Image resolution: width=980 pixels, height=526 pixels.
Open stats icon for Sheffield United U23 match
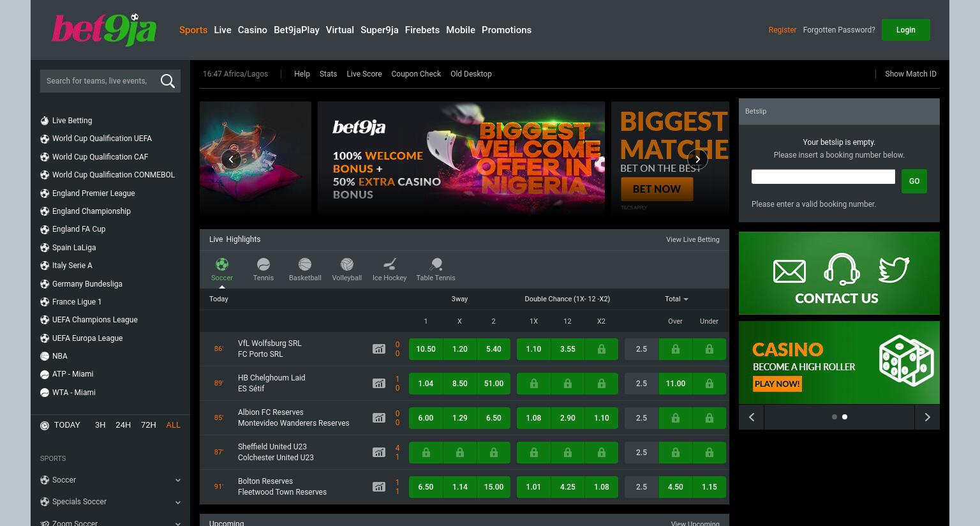tap(379, 452)
